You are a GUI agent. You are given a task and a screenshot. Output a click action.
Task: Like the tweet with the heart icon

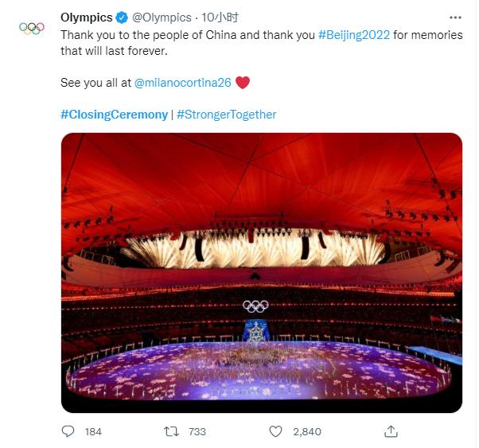tap(275, 431)
